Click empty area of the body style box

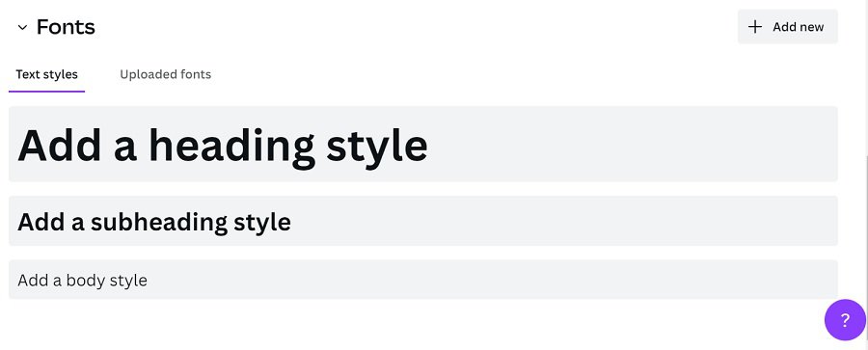pos(493,280)
